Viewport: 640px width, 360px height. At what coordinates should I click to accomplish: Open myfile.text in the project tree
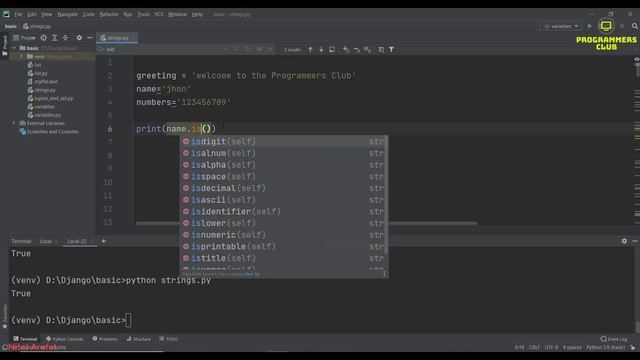(x=42, y=82)
